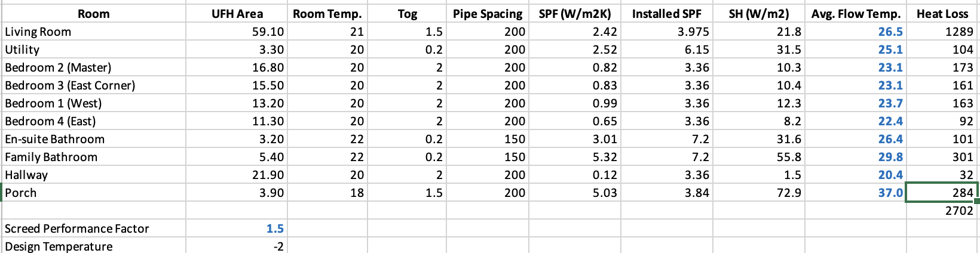Screen dimensions: 980x253
Task: Click the 'Heat Loss' column header cell
Action: 942,14
